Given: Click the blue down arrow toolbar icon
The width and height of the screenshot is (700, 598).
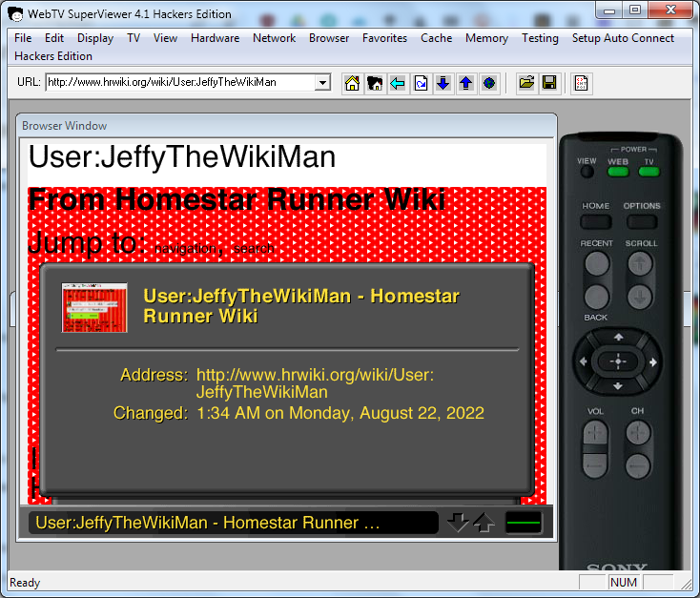Looking at the screenshot, I should tap(443, 83).
